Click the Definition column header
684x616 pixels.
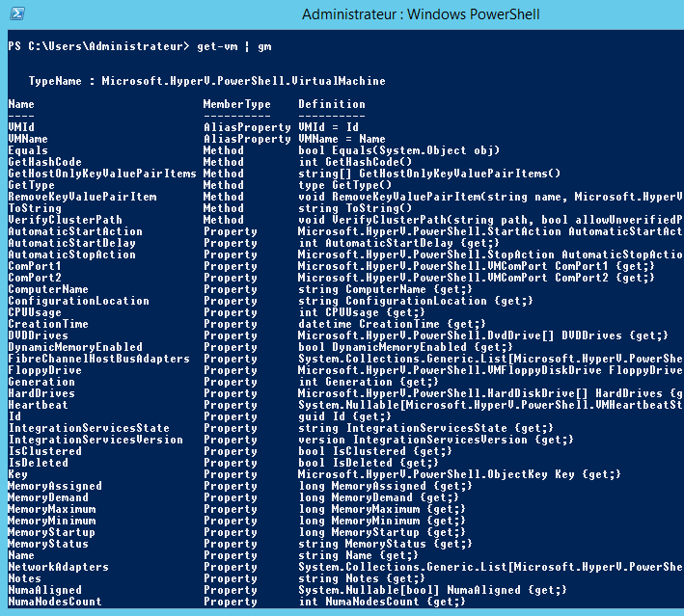(331, 104)
